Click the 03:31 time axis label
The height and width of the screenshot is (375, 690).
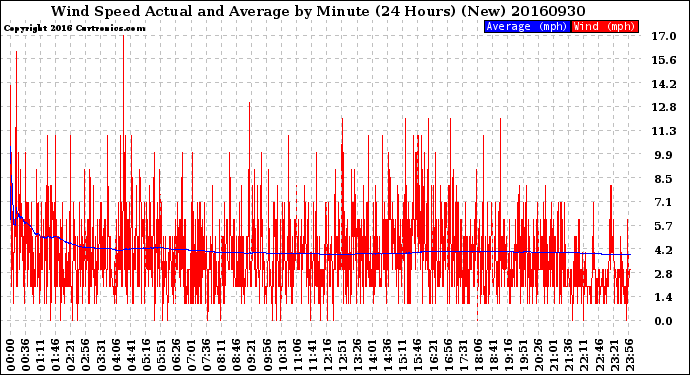tap(101, 355)
